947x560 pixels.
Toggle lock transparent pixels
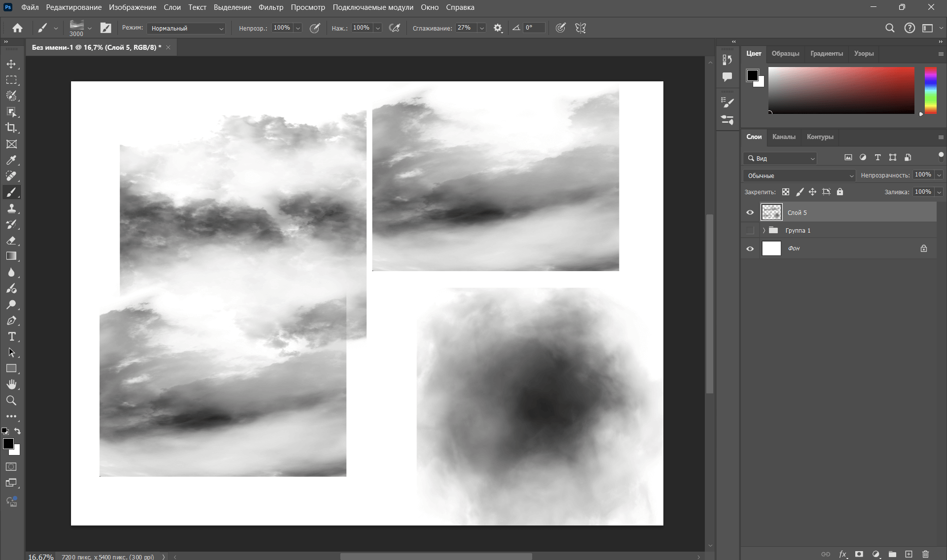786,192
